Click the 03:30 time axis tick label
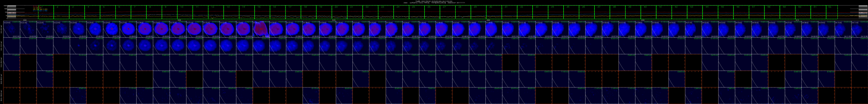 tap(179, 20)
